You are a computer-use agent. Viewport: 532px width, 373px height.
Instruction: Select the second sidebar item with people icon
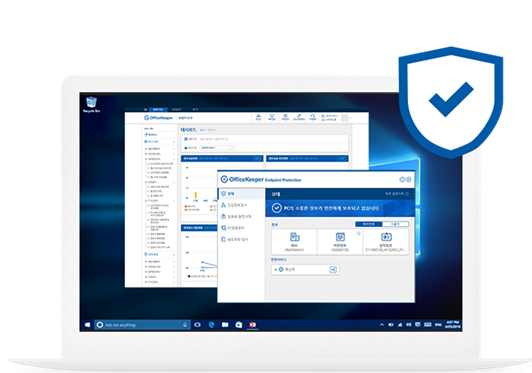click(x=241, y=205)
